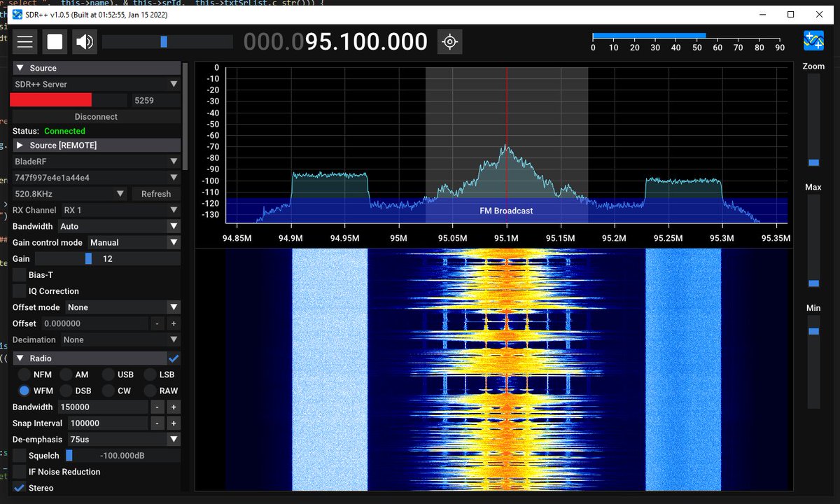Image resolution: width=840 pixels, height=504 pixels.
Task: Click the Refresh button
Action: coord(155,193)
